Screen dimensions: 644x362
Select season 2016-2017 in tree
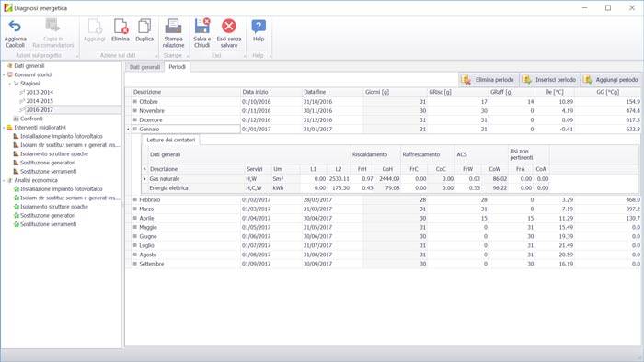(x=40, y=110)
